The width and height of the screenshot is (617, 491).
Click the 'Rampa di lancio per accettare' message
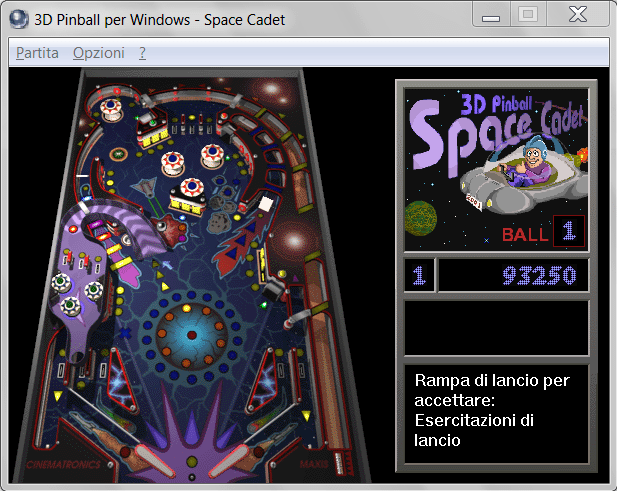pyautogui.click(x=492, y=410)
